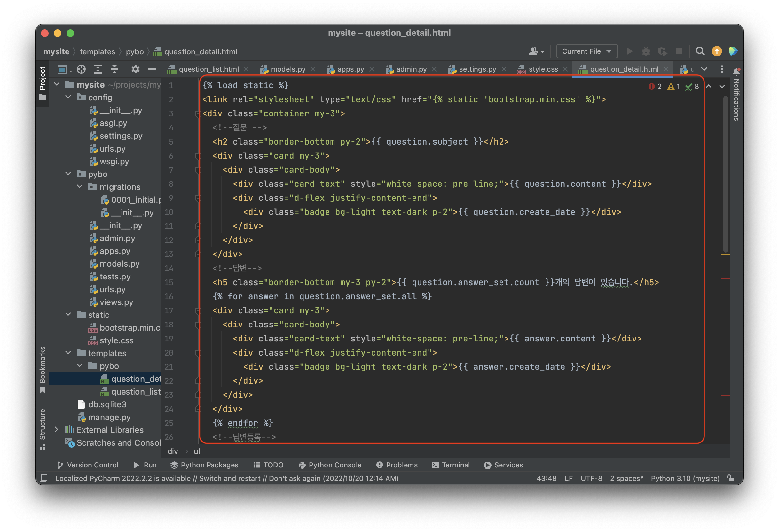The height and width of the screenshot is (532, 779).
Task: Switch to the style.css tab
Action: pos(543,69)
